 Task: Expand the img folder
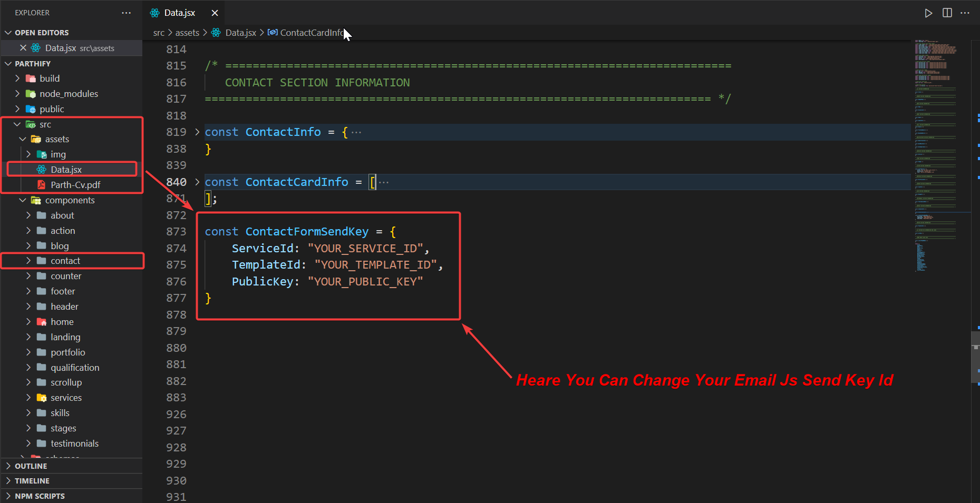click(58, 154)
